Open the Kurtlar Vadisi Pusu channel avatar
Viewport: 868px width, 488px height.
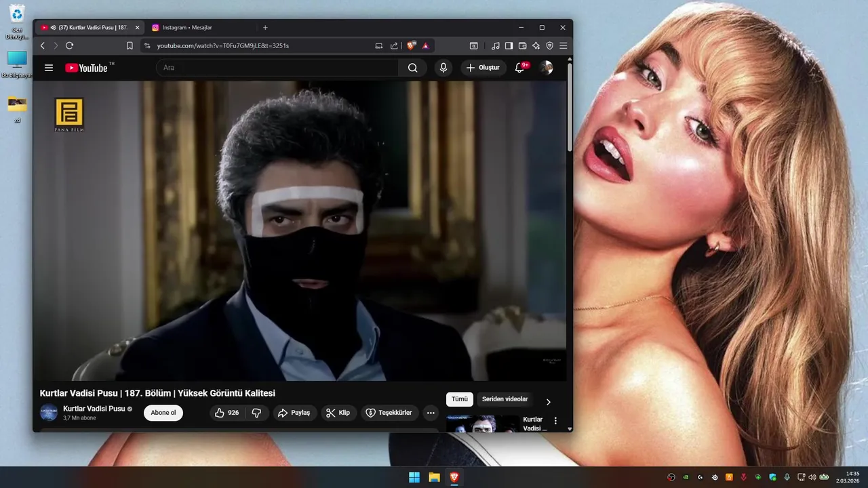tap(49, 413)
